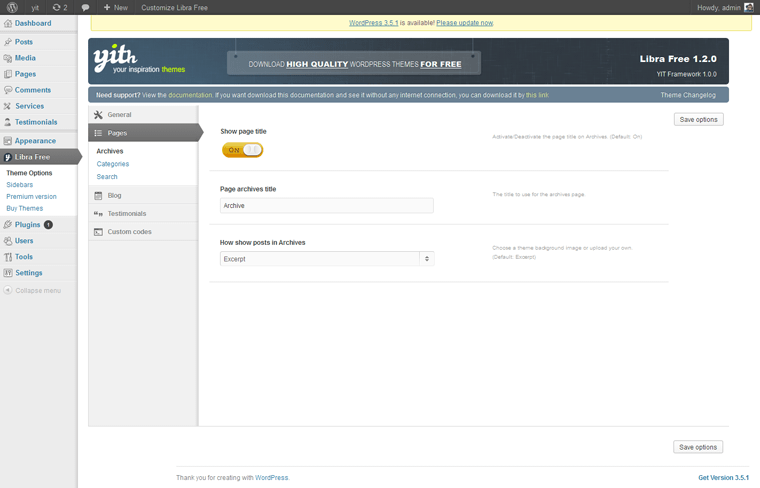Open the Theme Changelog link
Viewport: 760px width, 488px height.
pos(688,95)
